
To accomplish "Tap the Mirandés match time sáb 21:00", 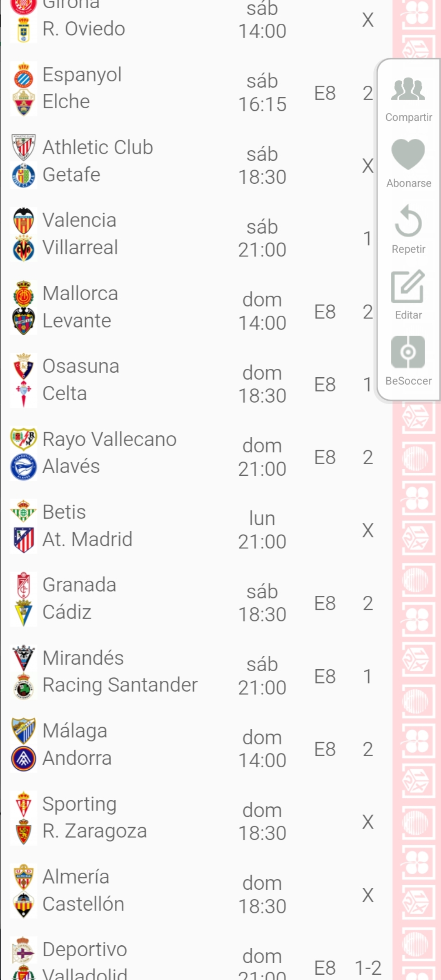I will tap(262, 676).
